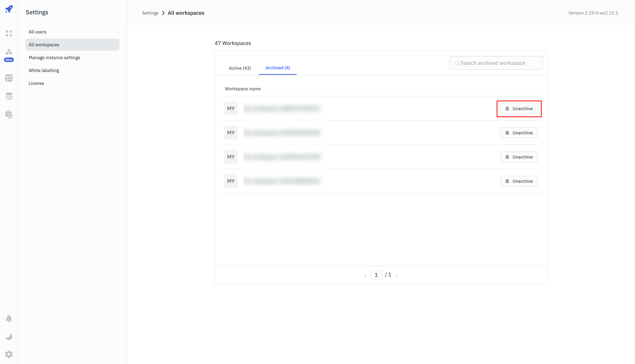The image size is (635, 364).
Task: Open workspace constants briefcase icon
Action: pyautogui.click(x=9, y=114)
